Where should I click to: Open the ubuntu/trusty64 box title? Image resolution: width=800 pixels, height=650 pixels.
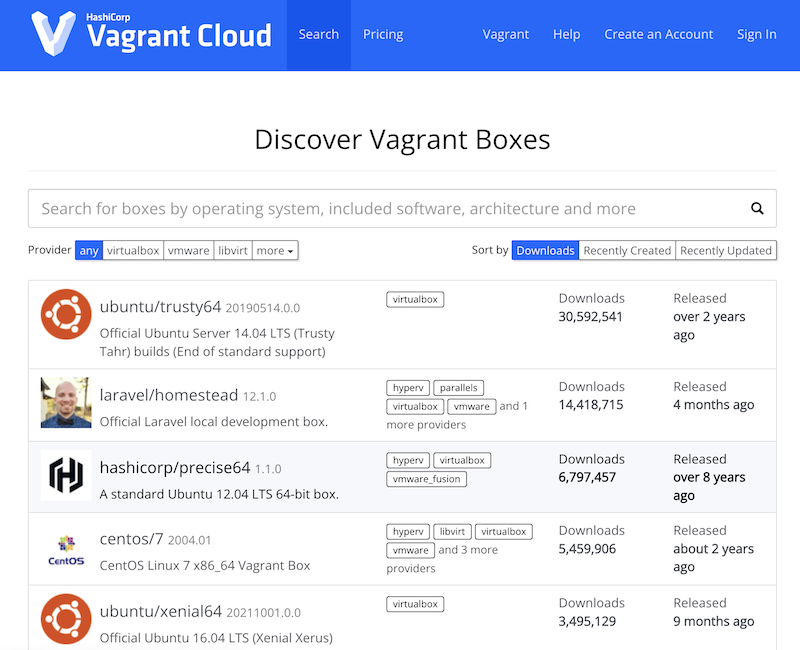click(160, 307)
